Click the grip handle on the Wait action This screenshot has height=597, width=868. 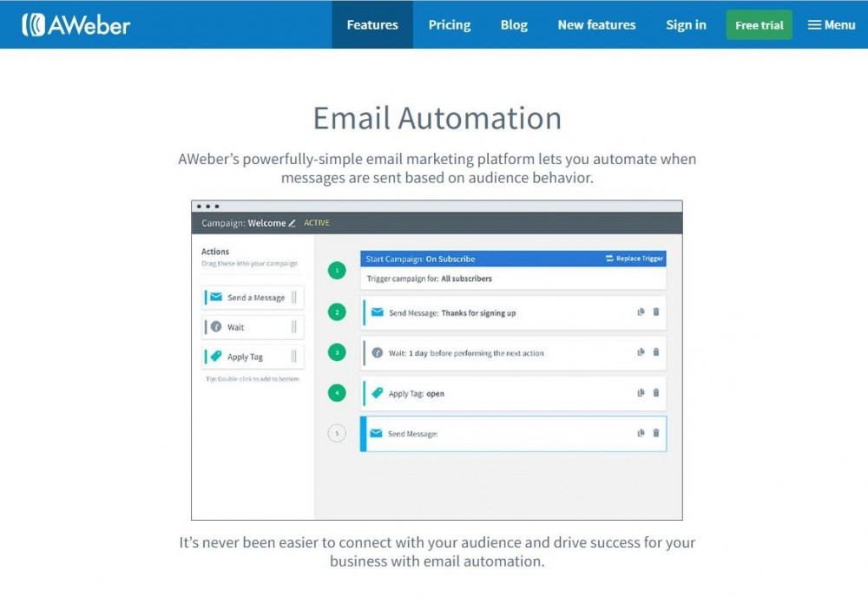(294, 326)
